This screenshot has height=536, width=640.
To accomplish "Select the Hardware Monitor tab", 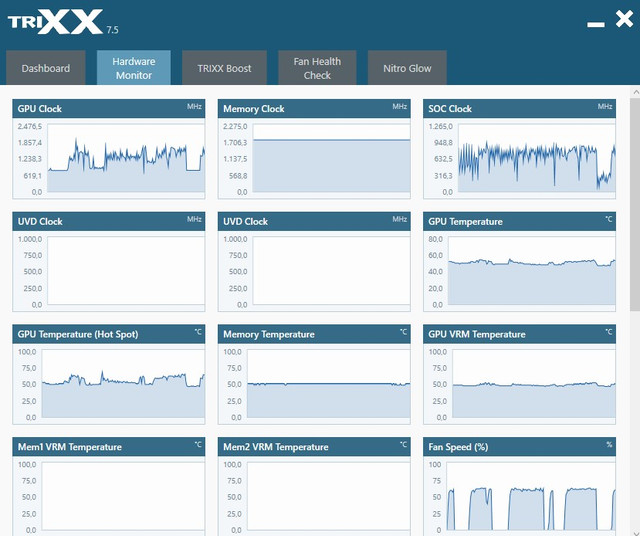I will 134,68.
